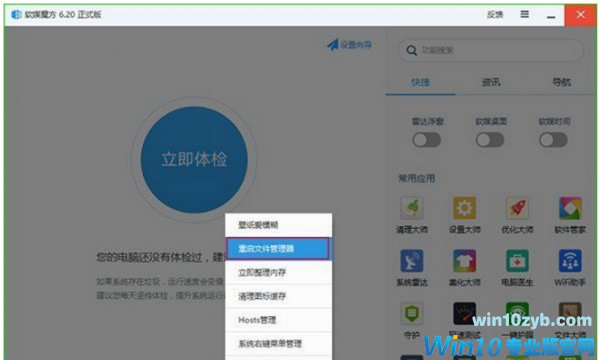Toggle the 软媒时间 switch
The image size is (600, 360).
(x=553, y=140)
